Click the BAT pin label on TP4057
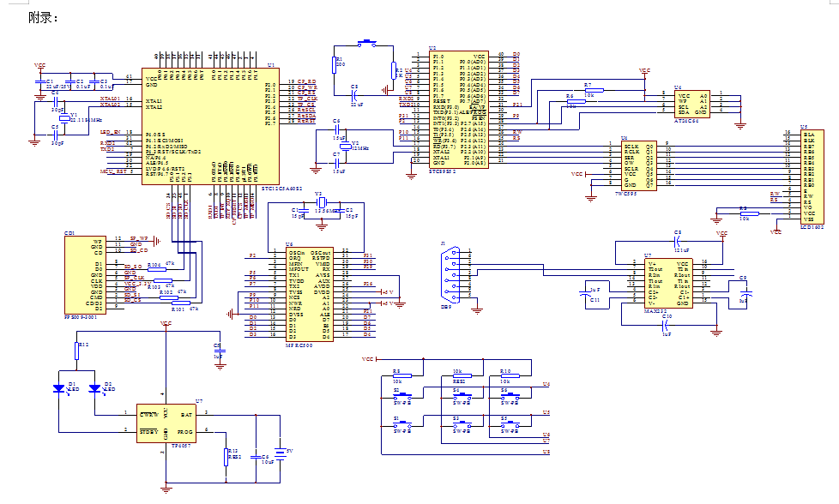 tap(187, 415)
